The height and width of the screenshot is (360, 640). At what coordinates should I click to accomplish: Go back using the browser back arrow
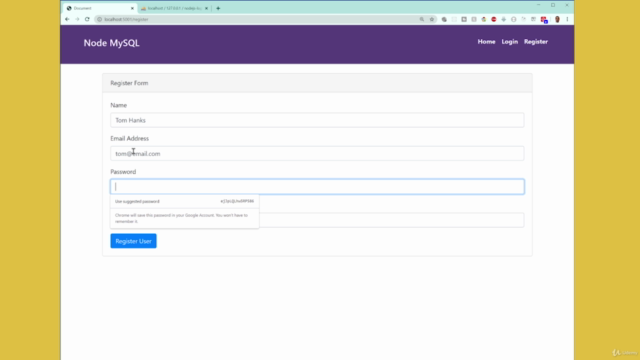click(67, 19)
